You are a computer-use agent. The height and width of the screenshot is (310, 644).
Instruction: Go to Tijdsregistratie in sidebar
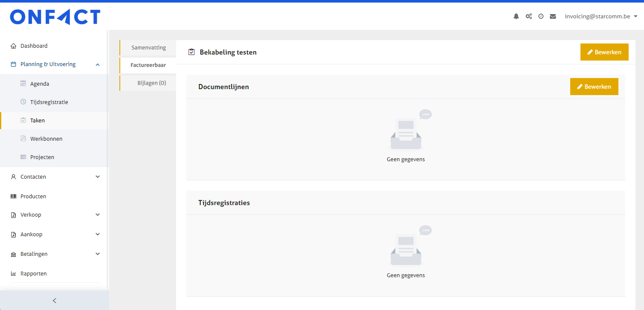tap(49, 102)
